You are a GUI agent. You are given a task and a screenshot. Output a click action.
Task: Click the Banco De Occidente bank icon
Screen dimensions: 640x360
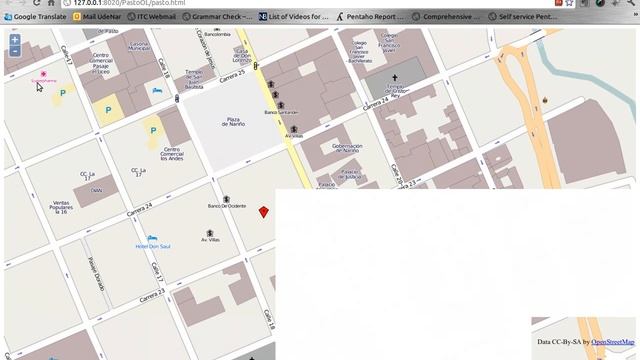[227, 199]
